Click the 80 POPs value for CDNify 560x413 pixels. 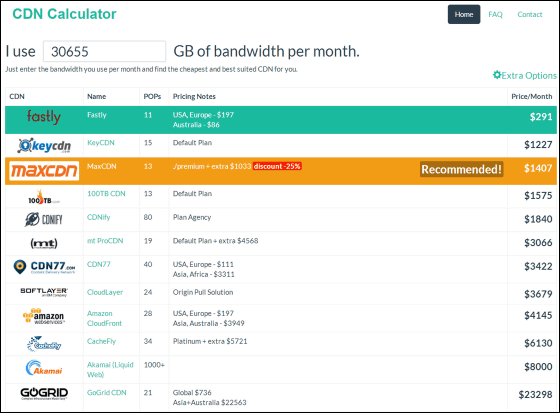click(x=148, y=217)
